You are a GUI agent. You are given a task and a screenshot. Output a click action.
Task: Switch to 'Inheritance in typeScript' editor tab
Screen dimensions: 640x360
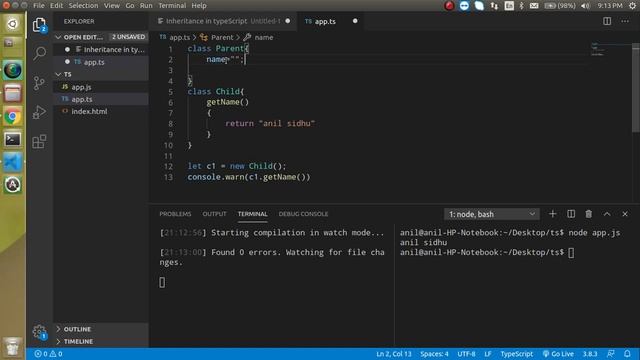[x=224, y=21]
